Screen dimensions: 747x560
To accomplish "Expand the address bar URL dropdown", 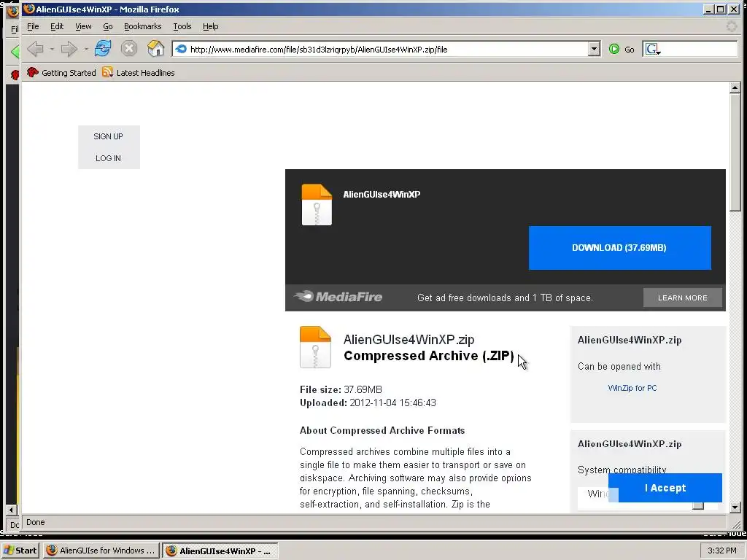I will point(594,49).
